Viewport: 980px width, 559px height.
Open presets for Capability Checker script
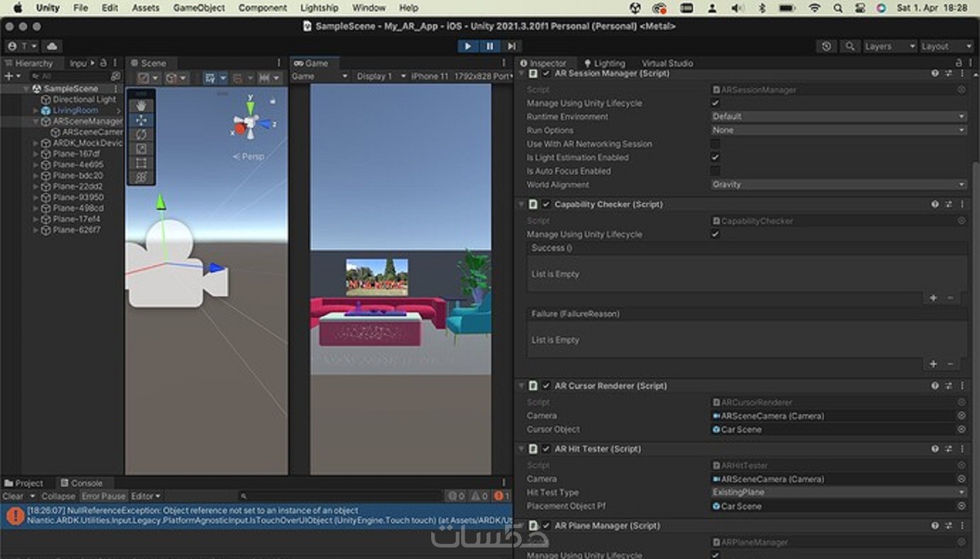pyautogui.click(x=949, y=204)
